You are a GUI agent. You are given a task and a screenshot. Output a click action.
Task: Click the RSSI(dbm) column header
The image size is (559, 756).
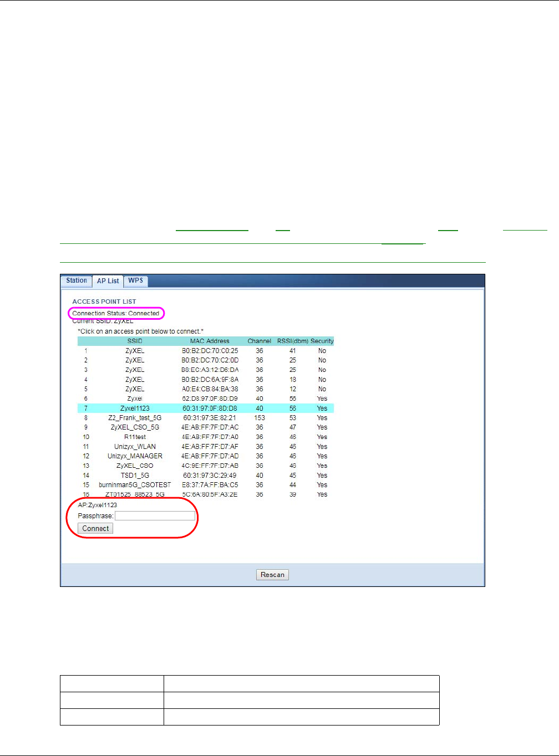293,341
